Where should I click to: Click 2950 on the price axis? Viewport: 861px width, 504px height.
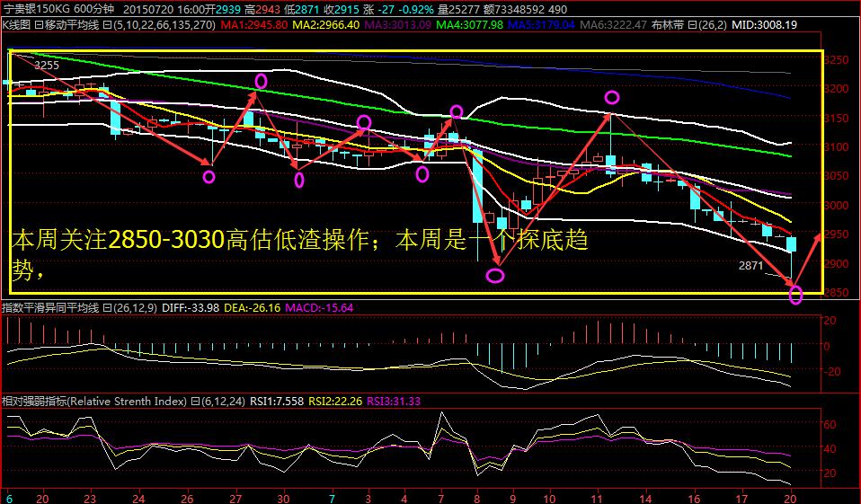point(836,234)
